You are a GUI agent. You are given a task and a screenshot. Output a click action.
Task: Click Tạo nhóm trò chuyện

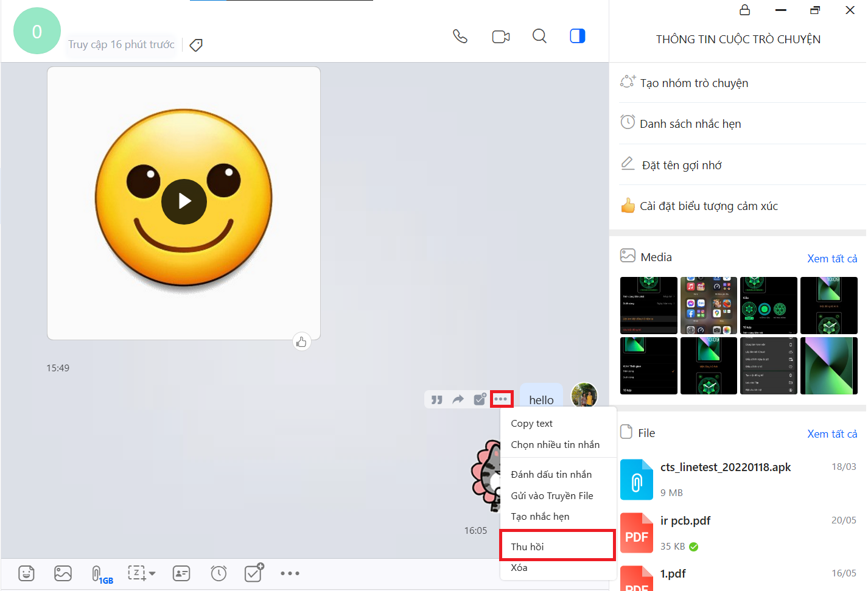coord(694,83)
